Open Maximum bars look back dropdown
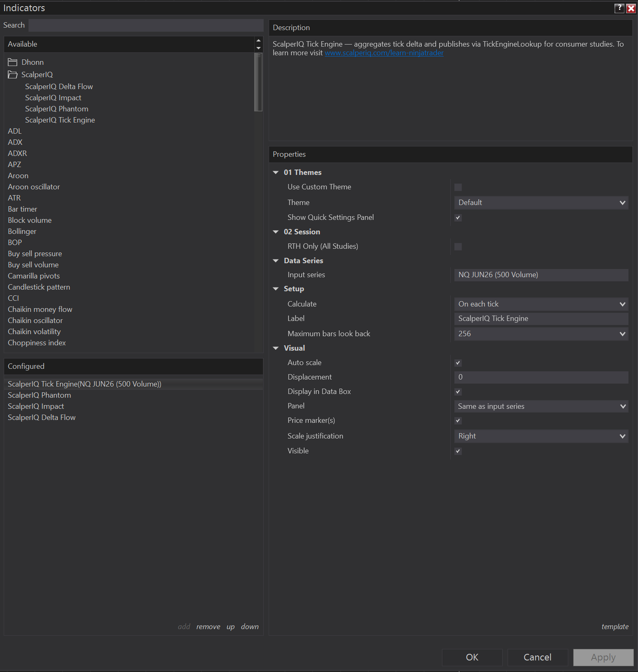This screenshot has height=672, width=638. (x=541, y=334)
